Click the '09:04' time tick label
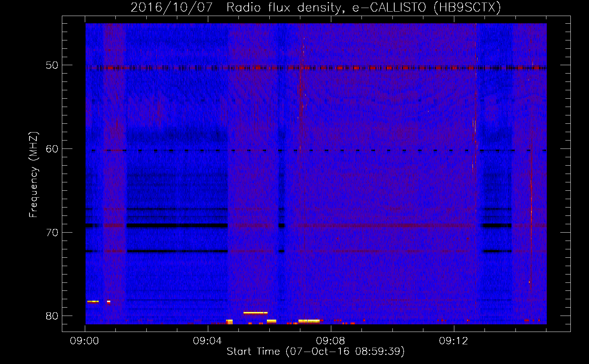Viewport: 589px width, 364px height. [x=207, y=341]
